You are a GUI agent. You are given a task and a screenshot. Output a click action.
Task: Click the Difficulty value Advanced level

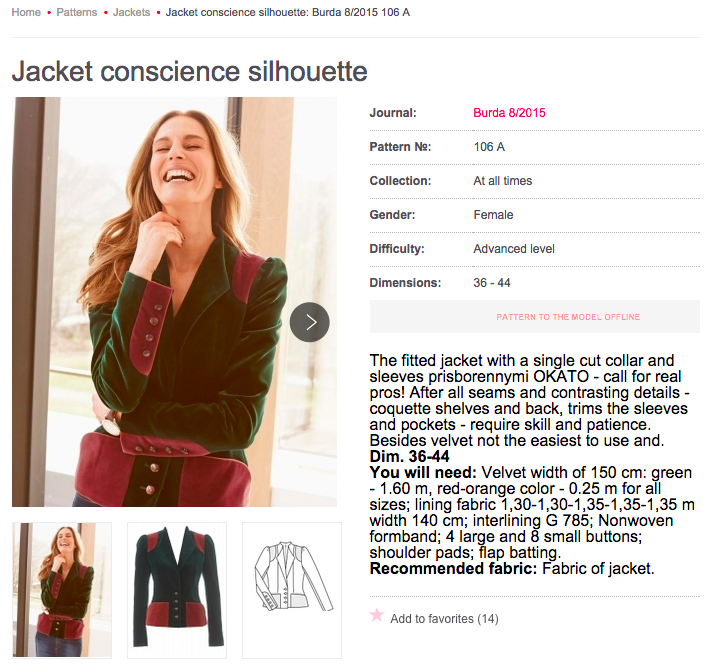click(514, 249)
